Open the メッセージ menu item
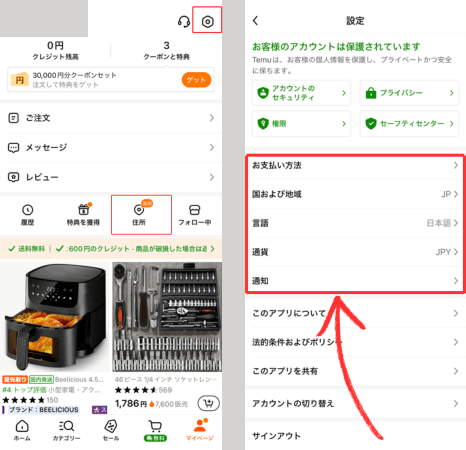This screenshot has width=466, height=450. coord(111,147)
